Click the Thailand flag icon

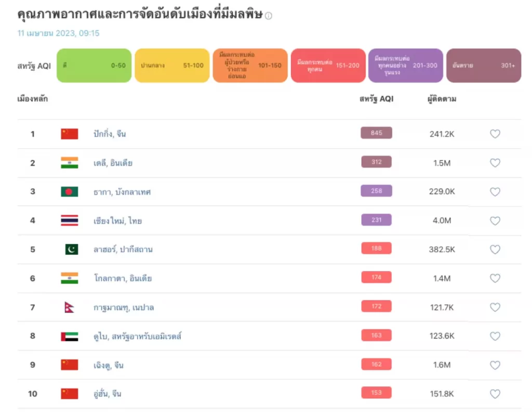pyautogui.click(x=70, y=221)
